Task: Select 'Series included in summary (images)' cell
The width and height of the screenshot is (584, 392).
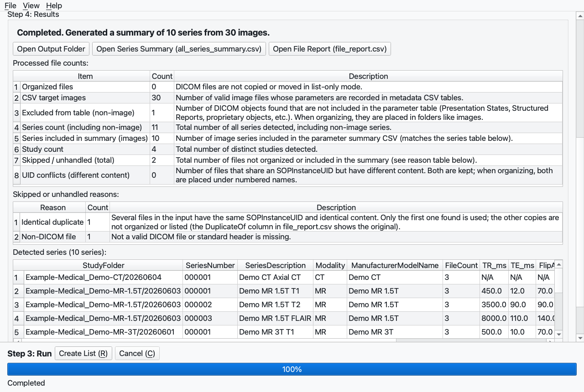Action: [85, 138]
